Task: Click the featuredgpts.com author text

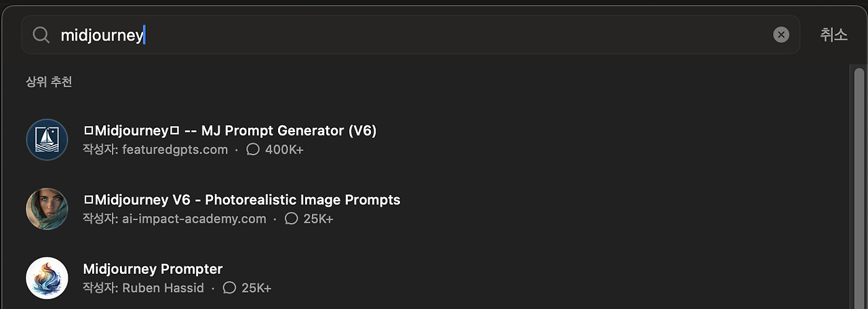Action: coord(175,150)
